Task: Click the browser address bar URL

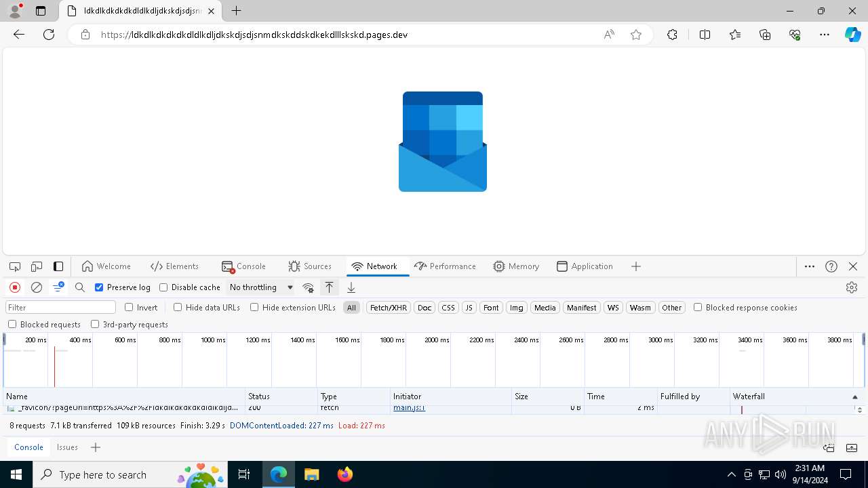Action: 254,35
